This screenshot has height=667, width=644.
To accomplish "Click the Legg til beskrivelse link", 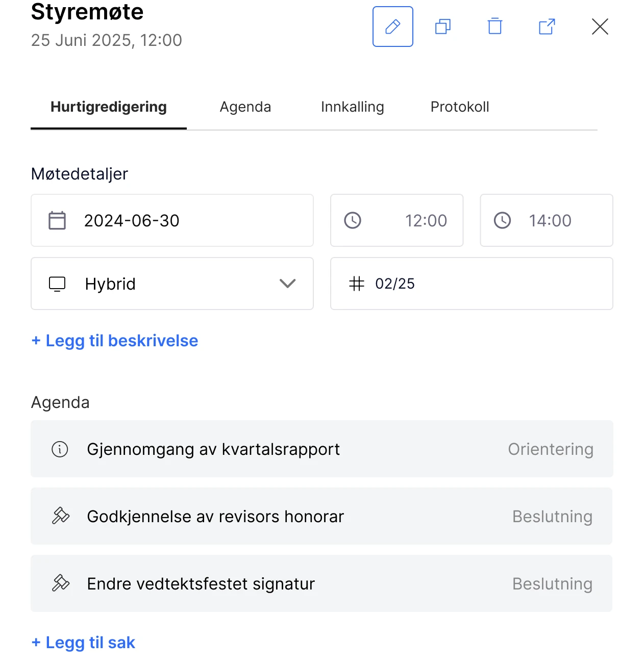I will [115, 341].
